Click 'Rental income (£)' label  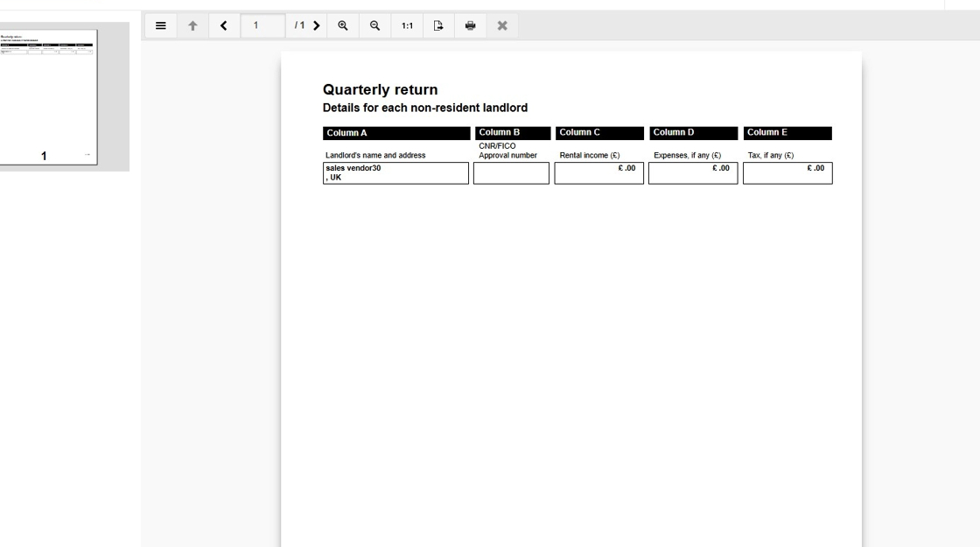click(590, 155)
